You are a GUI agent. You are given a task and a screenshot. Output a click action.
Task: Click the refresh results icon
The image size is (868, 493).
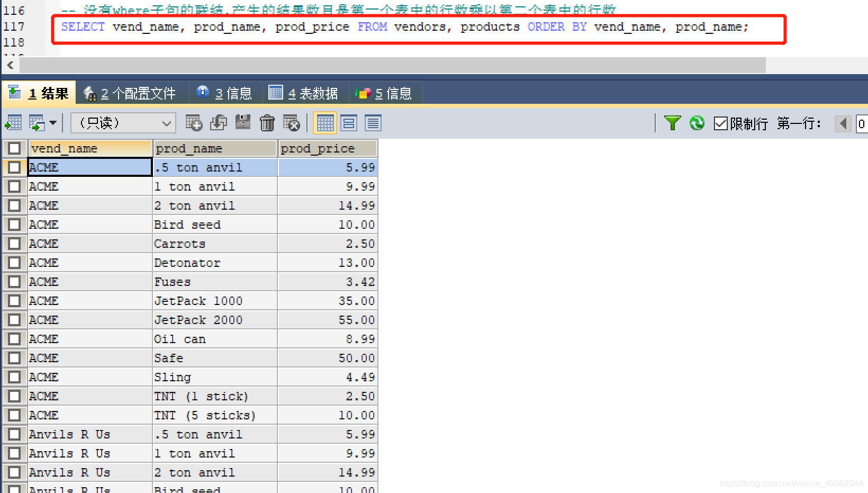tap(697, 123)
